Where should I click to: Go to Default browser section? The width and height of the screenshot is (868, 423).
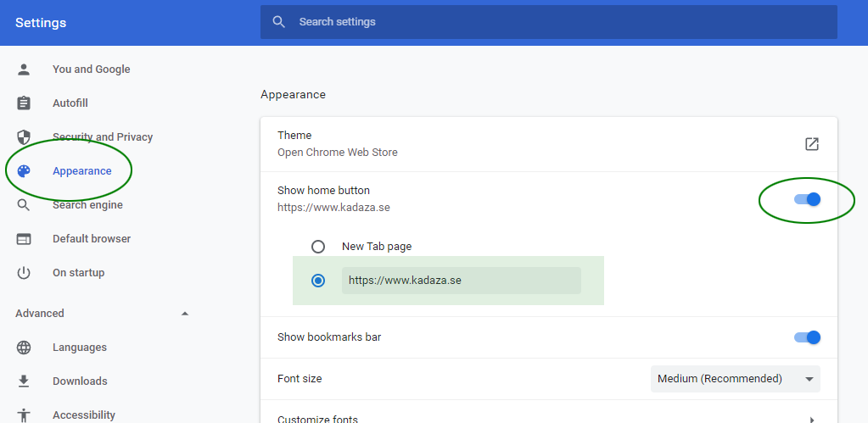point(92,239)
